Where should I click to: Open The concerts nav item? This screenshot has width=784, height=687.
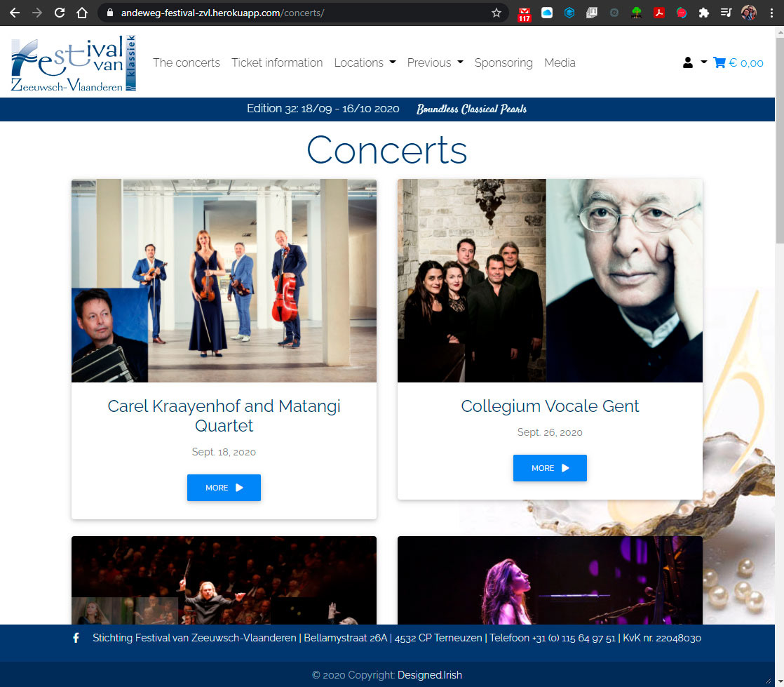187,62
